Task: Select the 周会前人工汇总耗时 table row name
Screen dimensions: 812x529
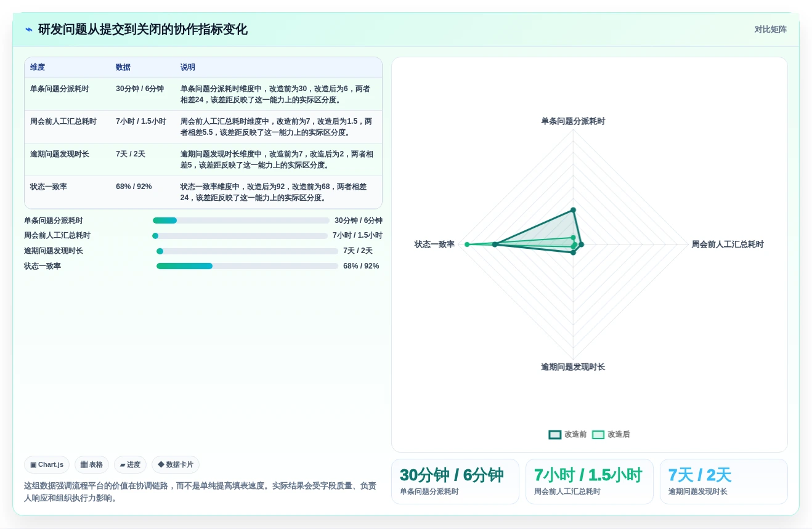Action: coord(63,122)
